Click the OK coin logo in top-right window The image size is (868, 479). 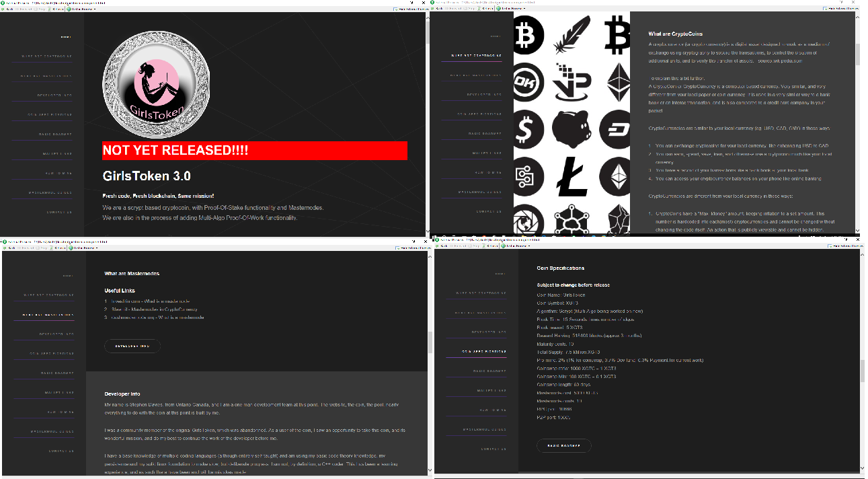529,83
